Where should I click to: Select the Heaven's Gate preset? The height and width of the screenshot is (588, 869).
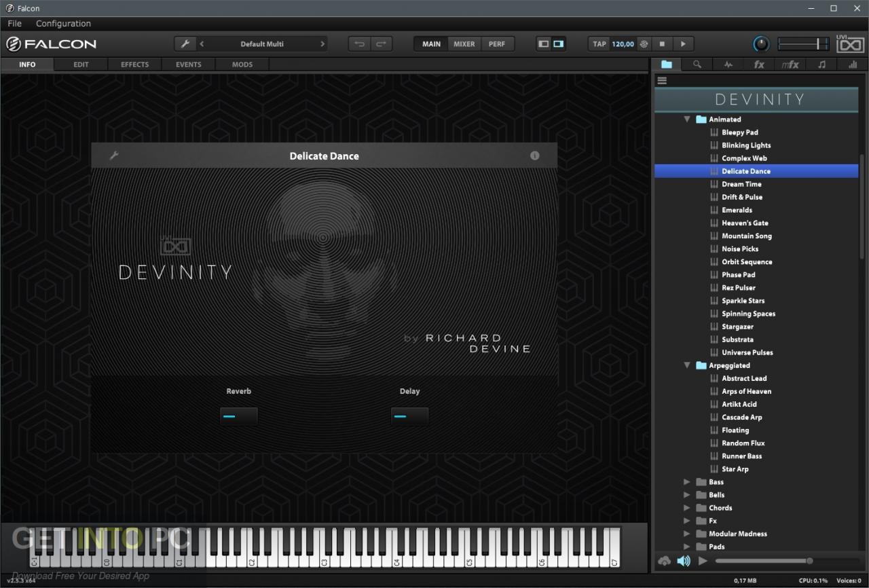coord(745,223)
